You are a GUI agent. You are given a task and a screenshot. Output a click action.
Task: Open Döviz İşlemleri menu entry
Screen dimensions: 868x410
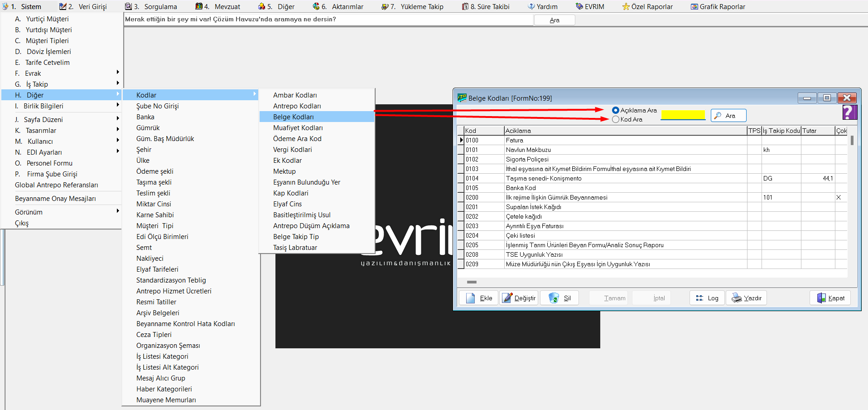pos(62,52)
